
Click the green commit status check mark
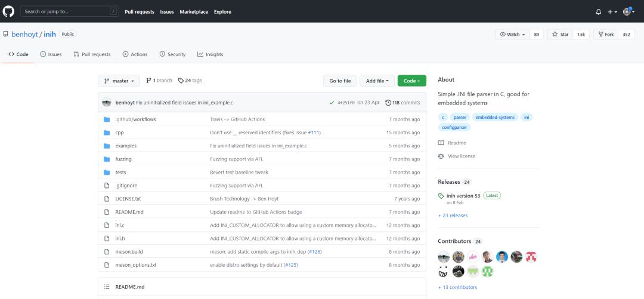[x=332, y=103]
